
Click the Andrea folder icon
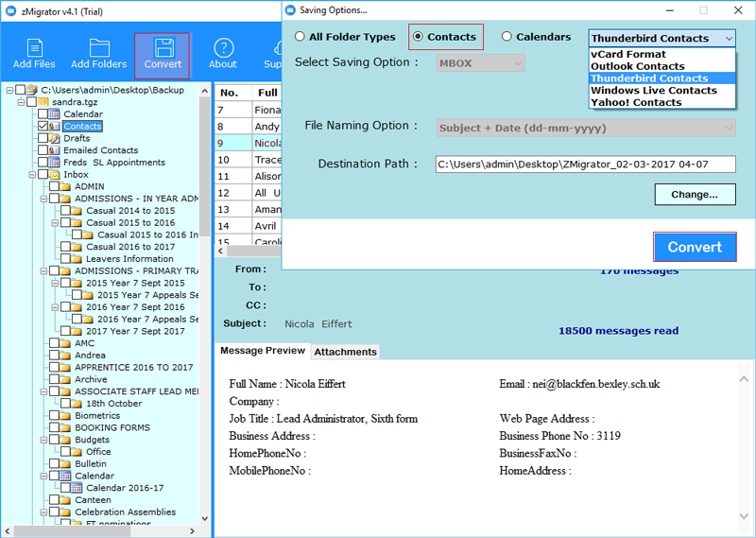point(65,356)
